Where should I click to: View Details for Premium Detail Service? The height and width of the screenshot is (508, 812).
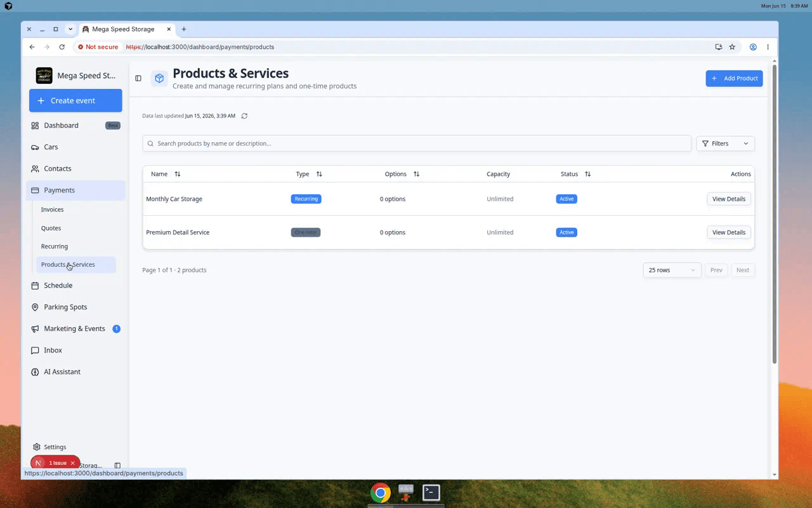(x=729, y=232)
